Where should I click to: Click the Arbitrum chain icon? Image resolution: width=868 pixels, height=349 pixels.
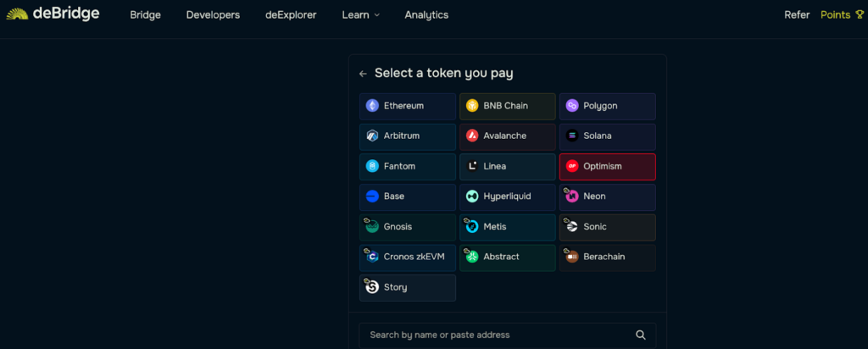click(x=372, y=136)
